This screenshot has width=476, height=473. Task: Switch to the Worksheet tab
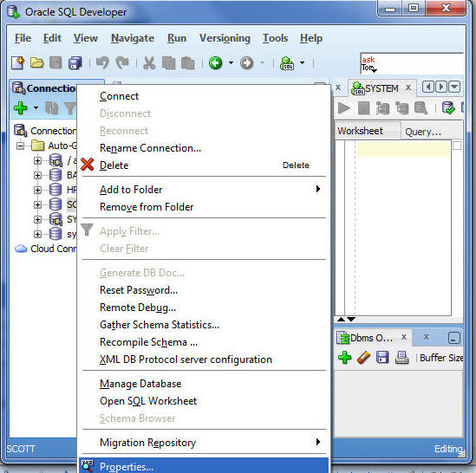368,131
